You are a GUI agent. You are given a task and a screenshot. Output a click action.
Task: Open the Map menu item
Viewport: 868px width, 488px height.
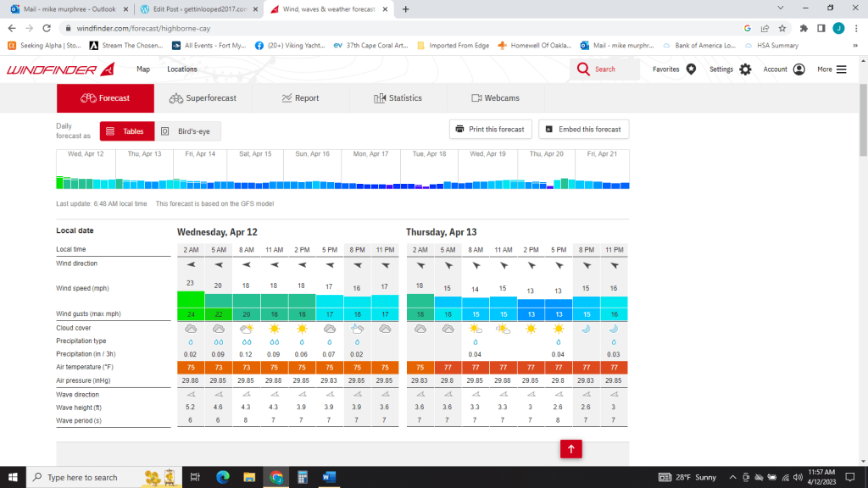143,69
